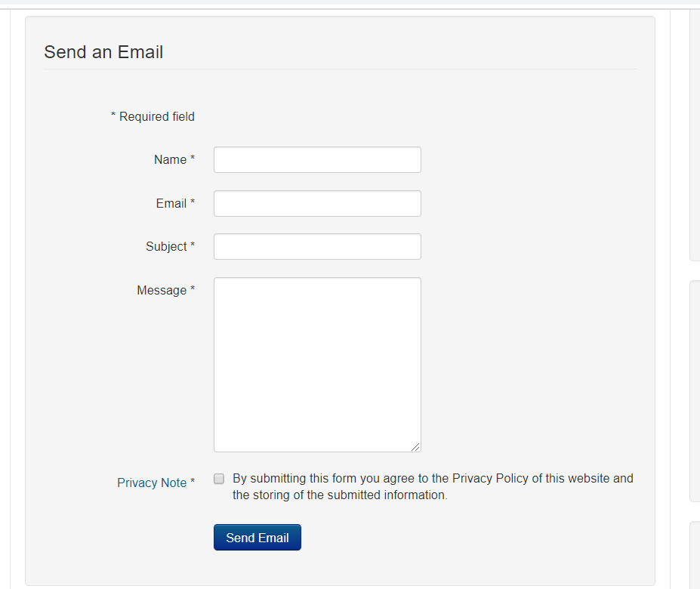Click the asterisk beside the Name label
Viewport: 700px width, 589px height.
(193, 159)
